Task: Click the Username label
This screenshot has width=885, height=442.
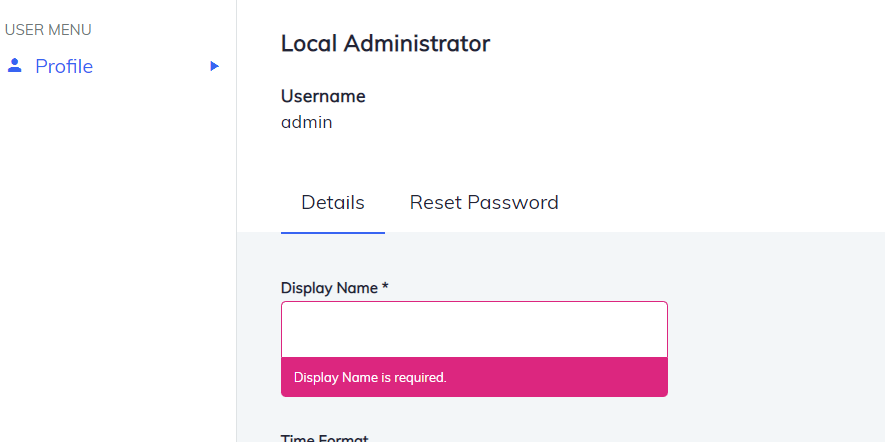Action: 323,96
